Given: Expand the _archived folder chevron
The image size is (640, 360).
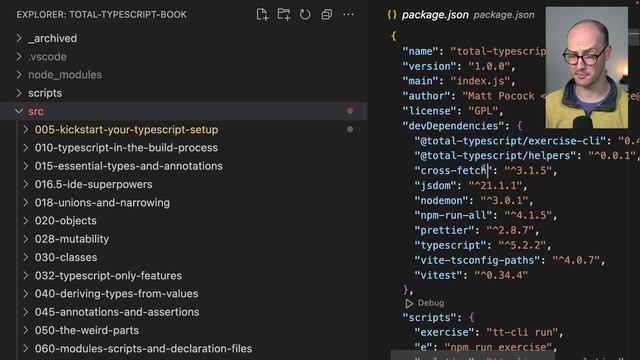Looking at the screenshot, I should point(19,38).
